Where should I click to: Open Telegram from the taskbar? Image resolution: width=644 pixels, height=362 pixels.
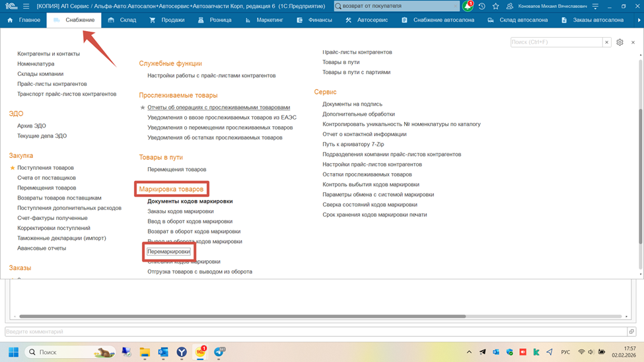(x=219, y=352)
